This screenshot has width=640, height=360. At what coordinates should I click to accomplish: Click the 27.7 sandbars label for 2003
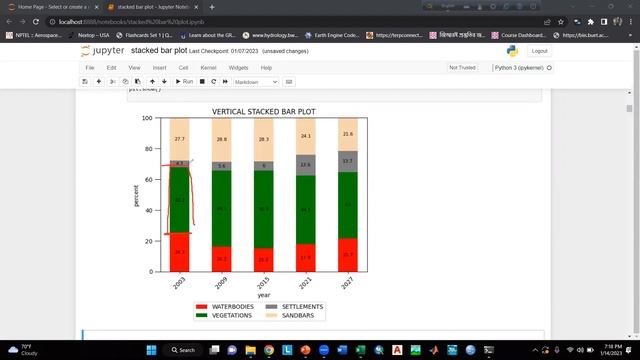click(180, 139)
